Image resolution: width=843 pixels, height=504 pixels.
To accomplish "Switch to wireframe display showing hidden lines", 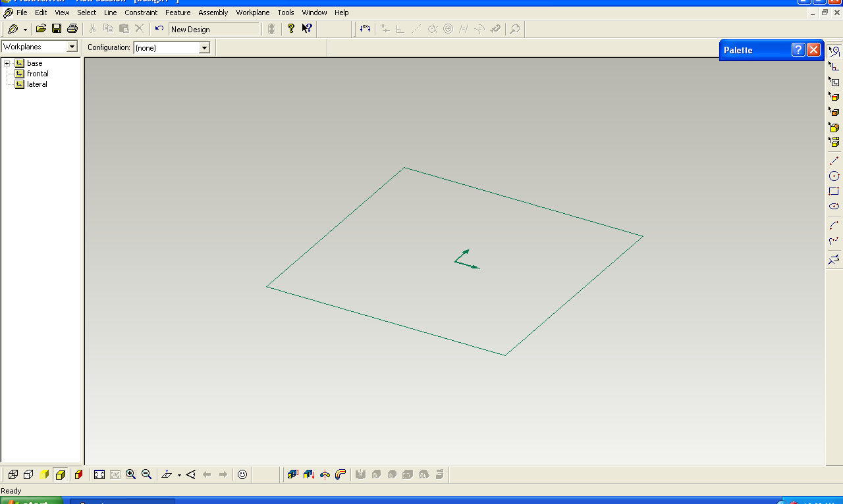I will pos(13,474).
